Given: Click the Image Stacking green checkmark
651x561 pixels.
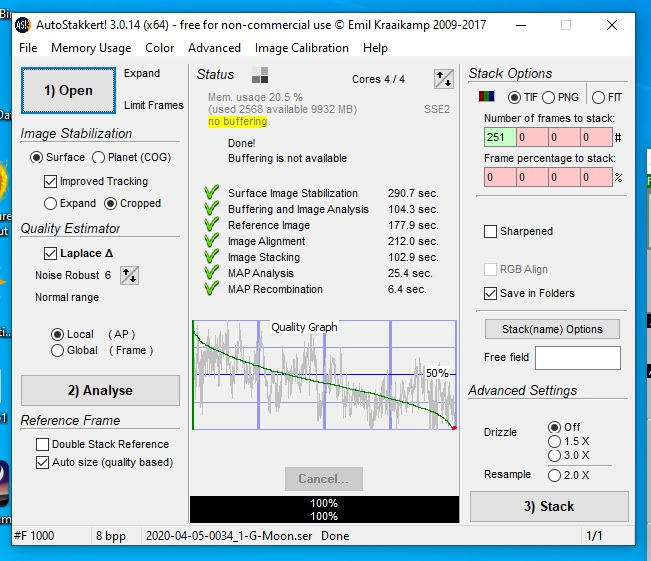Looking at the screenshot, I should (211, 257).
